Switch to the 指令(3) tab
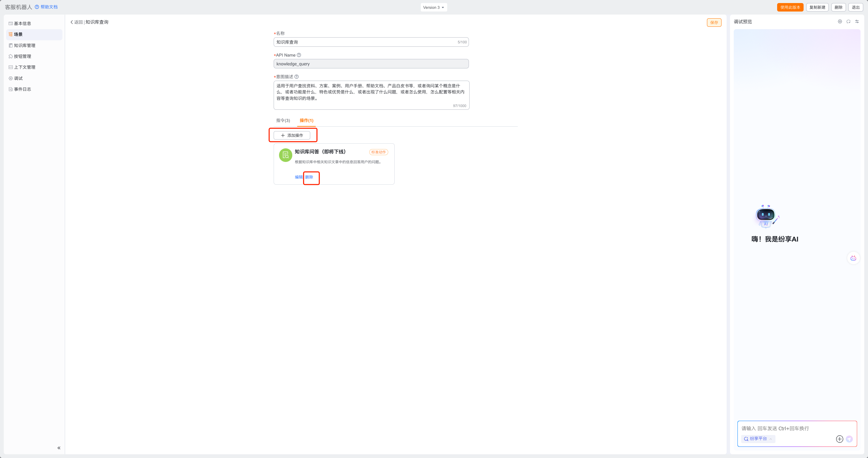868x458 pixels. click(283, 121)
